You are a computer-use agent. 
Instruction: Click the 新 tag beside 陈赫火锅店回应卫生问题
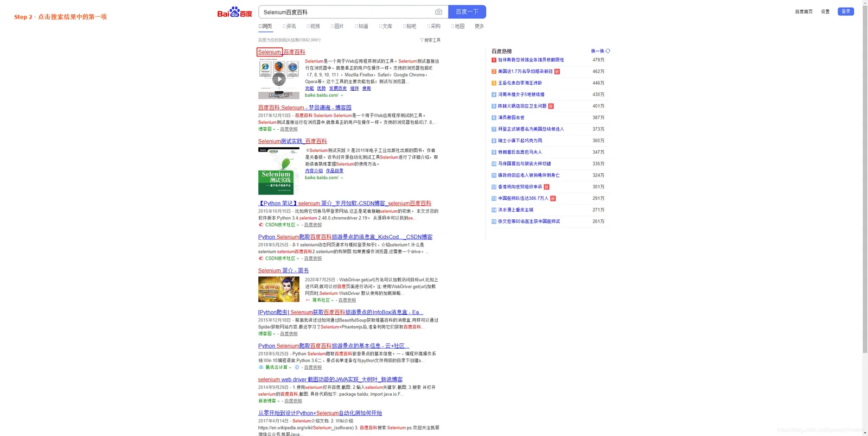(x=551, y=106)
